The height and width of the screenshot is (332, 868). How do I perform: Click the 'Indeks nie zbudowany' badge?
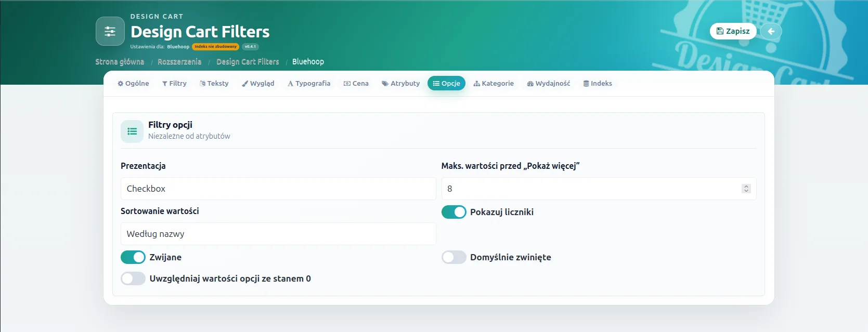215,47
